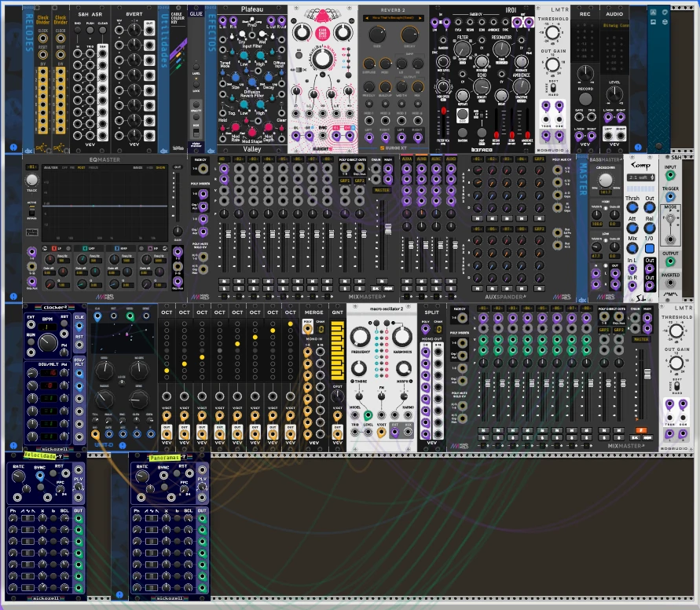This screenshot has height=610, width=700.
Task: Click the S&H module OUTPUT jack
Action: (670, 262)
